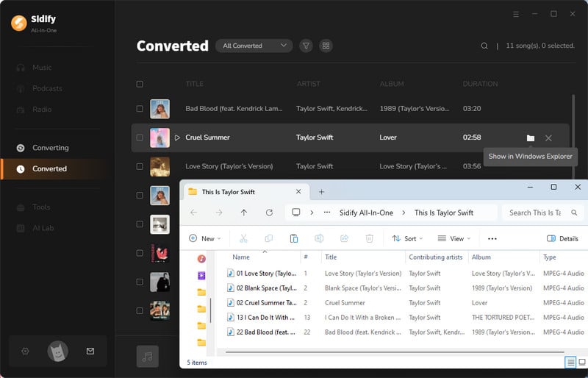
Task: Click the music note icon at bottom
Action: click(x=148, y=356)
